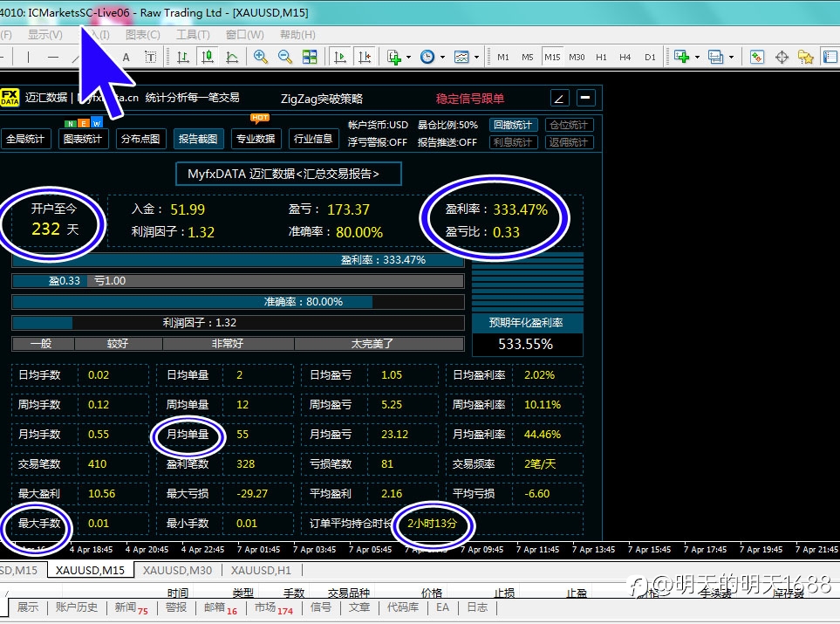
Task: Open the Terminal panel icon
Action: [x=830, y=57]
